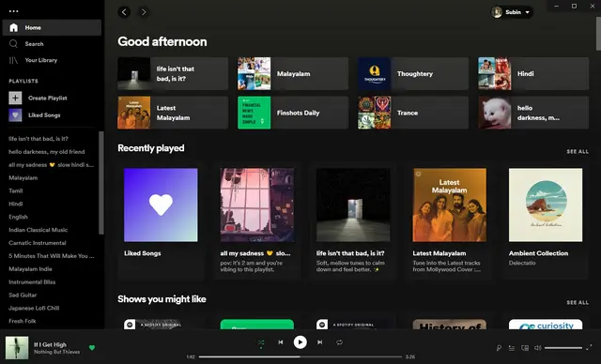This screenshot has height=364, width=601.
Task: Select the Indian Classical Music playlist
Action: pyautogui.click(x=38, y=230)
